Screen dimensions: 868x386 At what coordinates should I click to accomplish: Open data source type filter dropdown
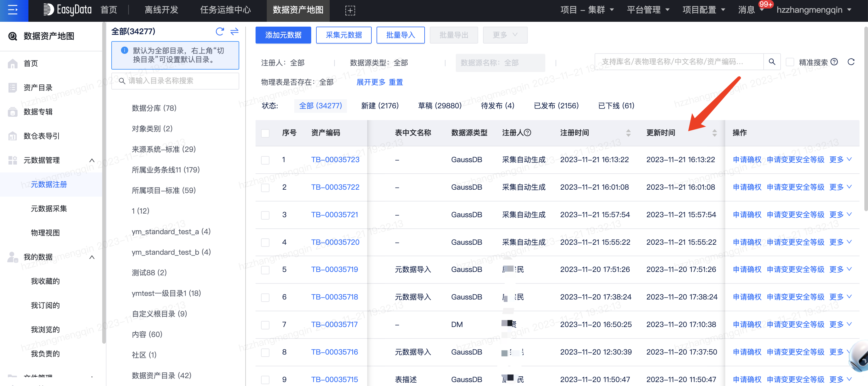point(379,63)
